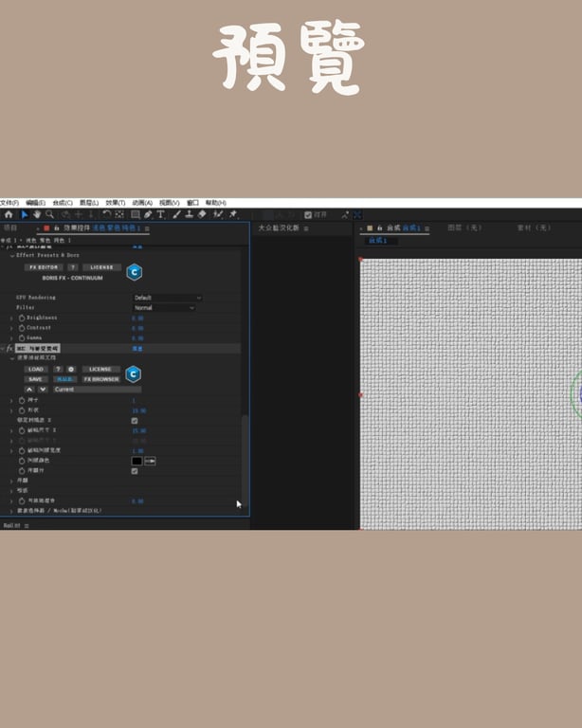Select the Clone Stamp tool
Image resolution: width=582 pixels, height=728 pixels.
pos(190,214)
